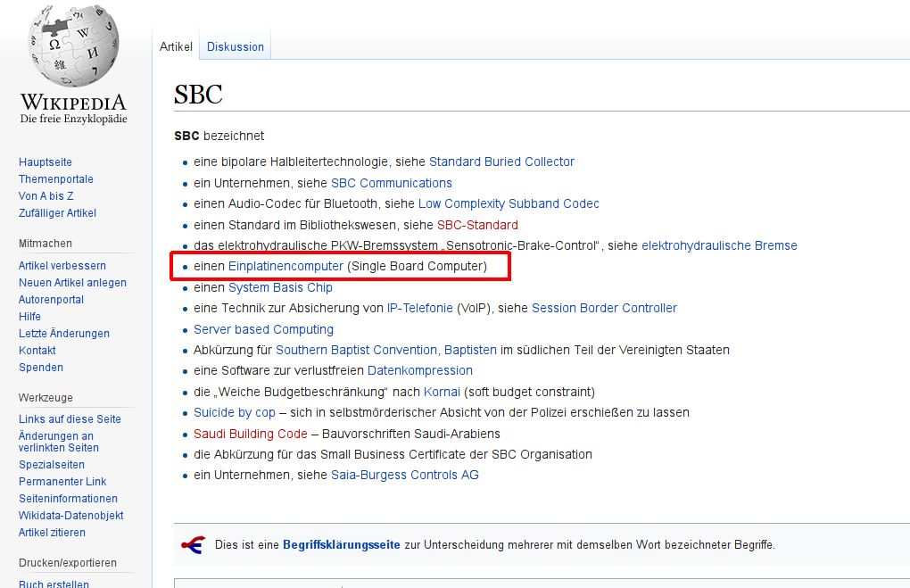The height and width of the screenshot is (588, 910).
Task: Click Artikel zitieren
Action: click(52, 532)
